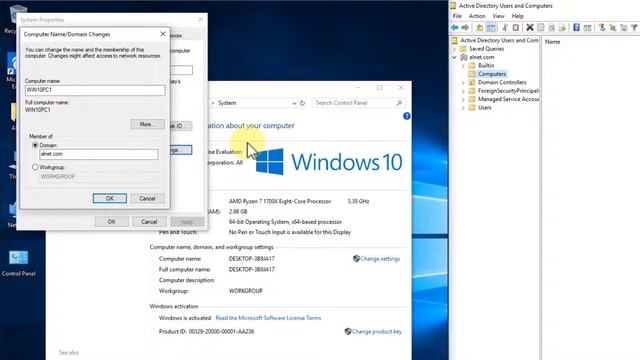Click the Change product key link
640x360 pixels.
pos(376,331)
